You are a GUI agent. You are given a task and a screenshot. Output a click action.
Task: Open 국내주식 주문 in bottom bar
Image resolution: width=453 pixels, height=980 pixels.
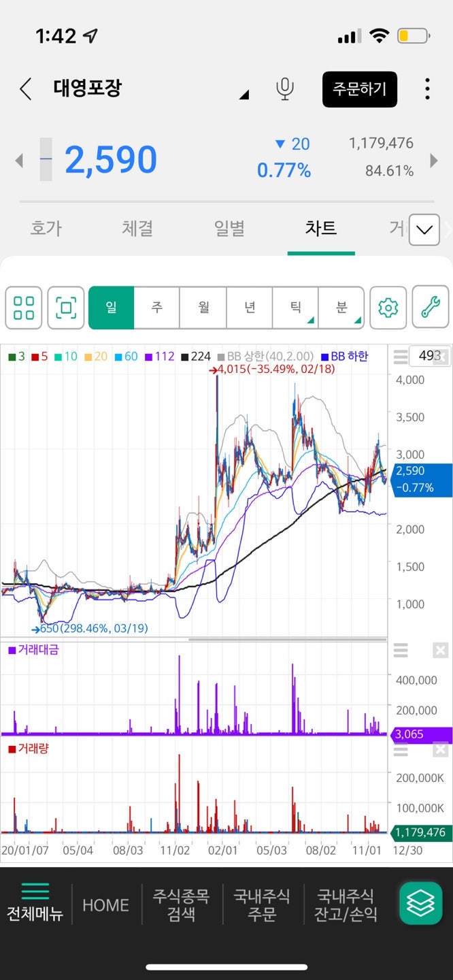click(262, 904)
